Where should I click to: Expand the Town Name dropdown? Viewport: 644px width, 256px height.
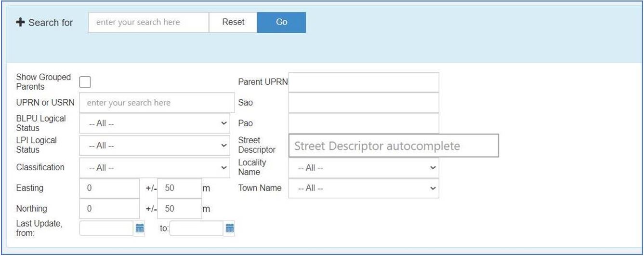[x=364, y=188]
